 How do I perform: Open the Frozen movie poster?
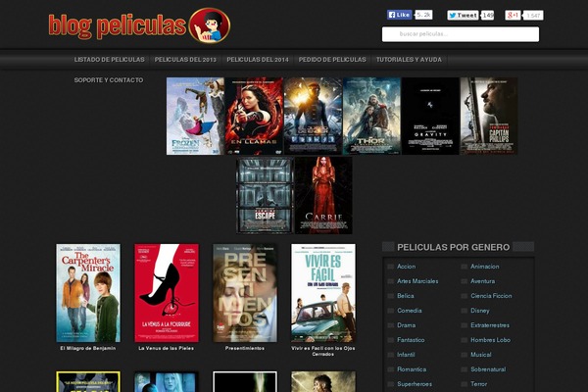pyautogui.click(x=195, y=116)
